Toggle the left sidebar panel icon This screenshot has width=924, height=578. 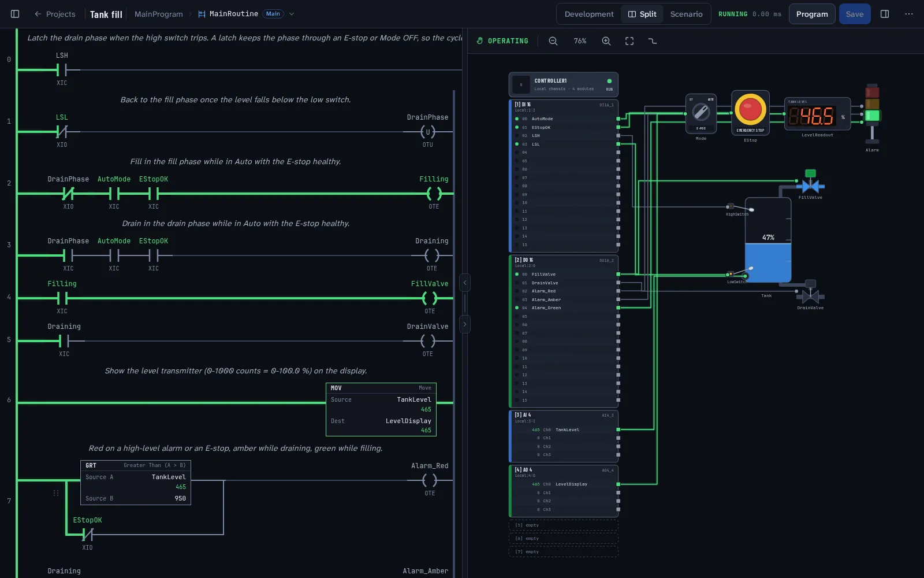pos(15,14)
